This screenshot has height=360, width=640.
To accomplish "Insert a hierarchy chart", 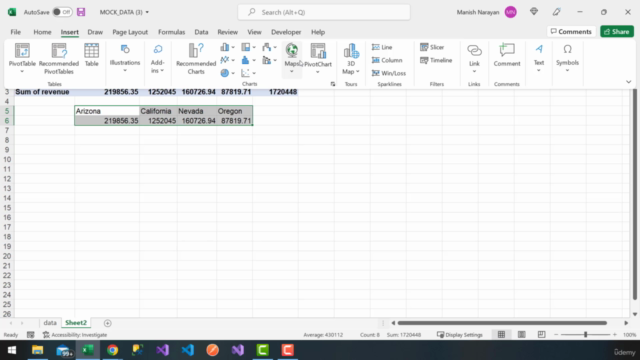I will (248, 47).
